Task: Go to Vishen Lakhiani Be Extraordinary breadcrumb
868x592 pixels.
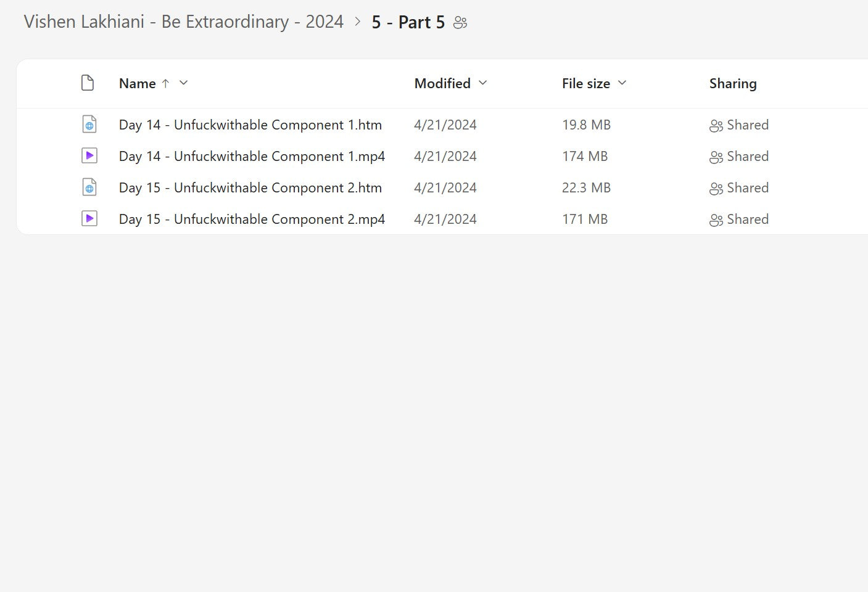Action: [183, 22]
